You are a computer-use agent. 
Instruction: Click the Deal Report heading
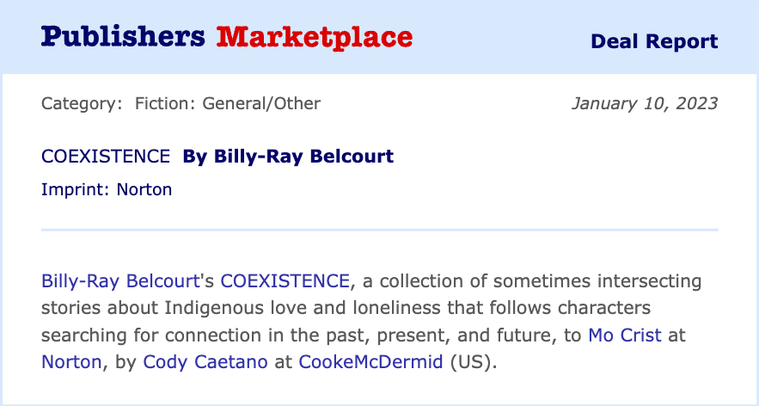click(654, 42)
